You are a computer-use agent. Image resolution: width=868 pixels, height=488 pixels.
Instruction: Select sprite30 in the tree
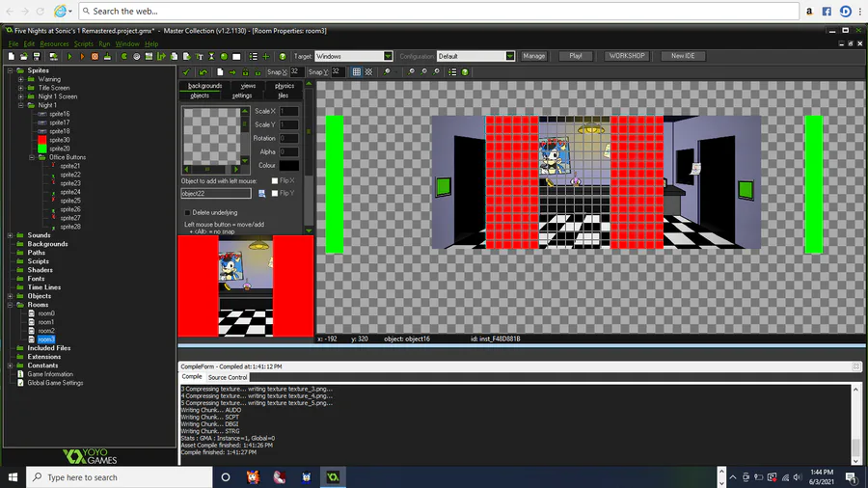coord(59,140)
